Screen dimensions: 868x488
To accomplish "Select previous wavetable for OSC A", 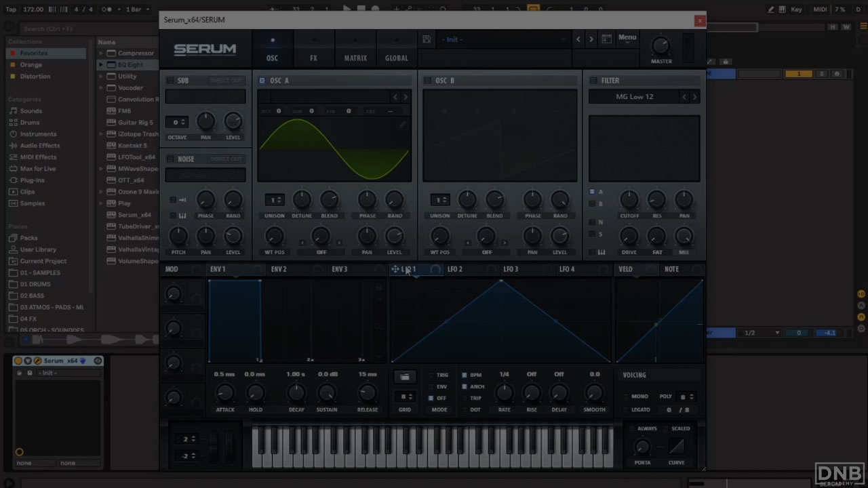I will pos(395,97).
